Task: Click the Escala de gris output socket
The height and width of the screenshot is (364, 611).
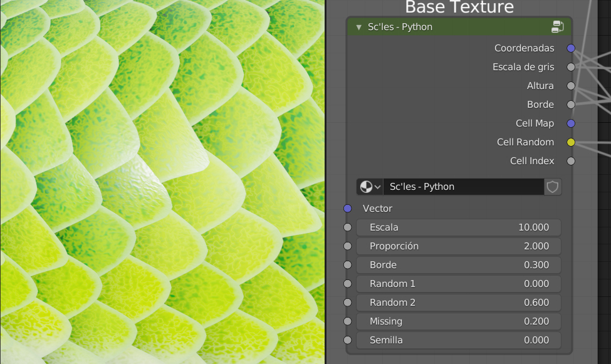Action: coord(571,67)
